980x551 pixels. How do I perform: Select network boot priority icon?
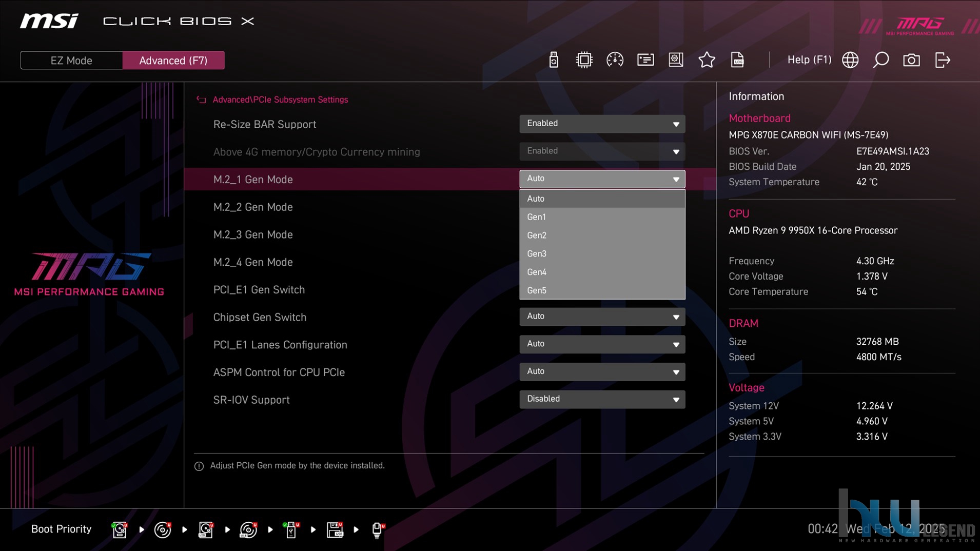pyautogui.click(x=378, y=529)
